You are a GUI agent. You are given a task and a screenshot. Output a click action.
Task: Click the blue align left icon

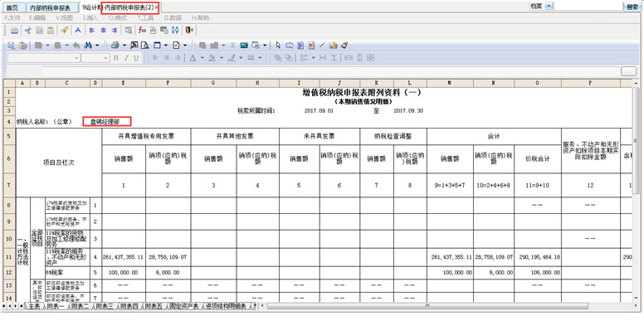(x=92, y=30)
